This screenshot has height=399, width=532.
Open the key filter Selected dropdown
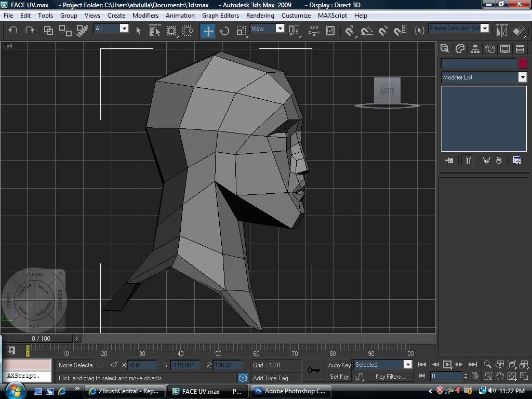408,365
